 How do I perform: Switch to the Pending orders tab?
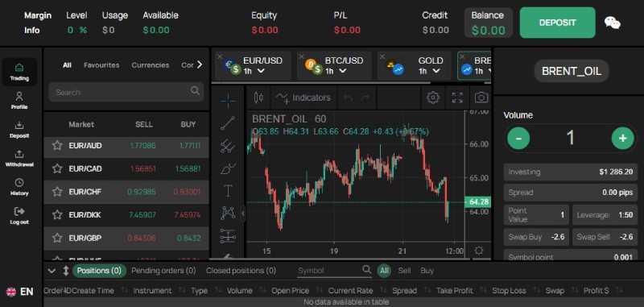163,271
